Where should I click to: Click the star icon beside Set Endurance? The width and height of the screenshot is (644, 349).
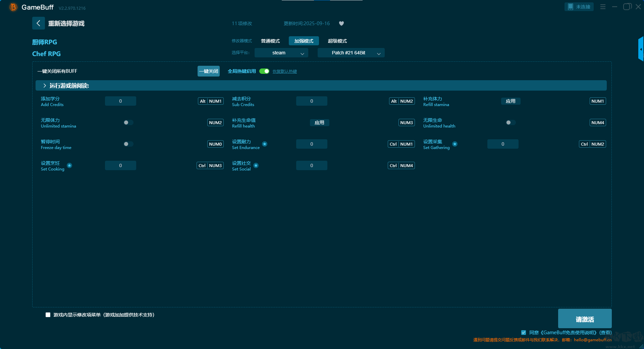coord(265,144)
